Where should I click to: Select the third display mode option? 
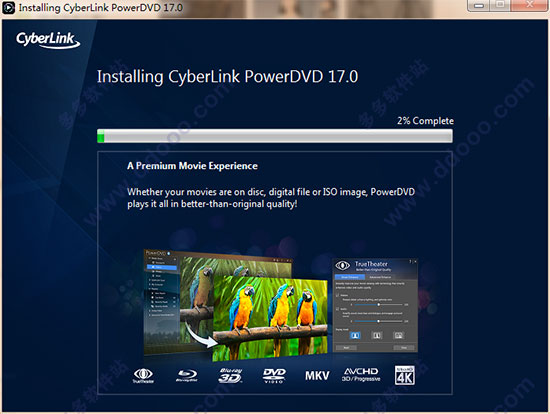(398, 335)
